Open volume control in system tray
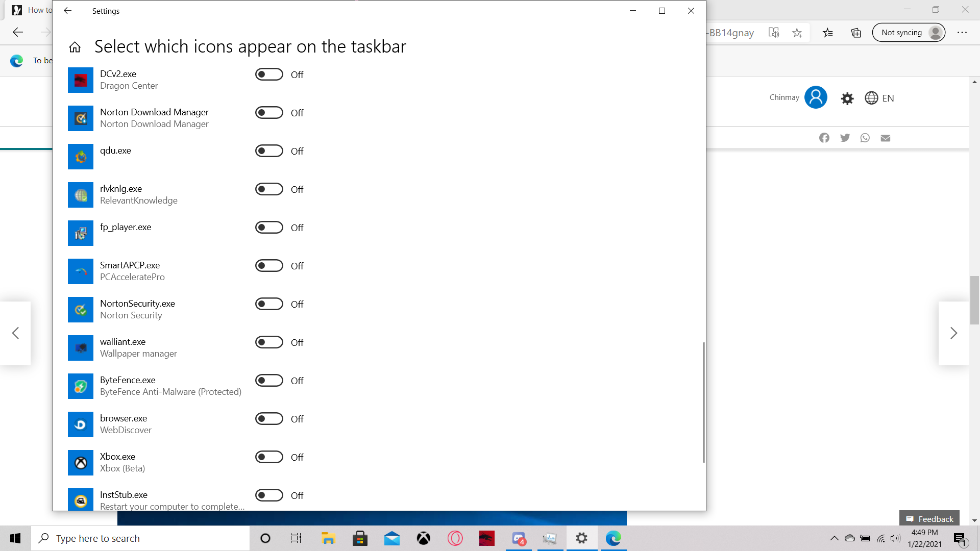 click(x=895, y=538)
